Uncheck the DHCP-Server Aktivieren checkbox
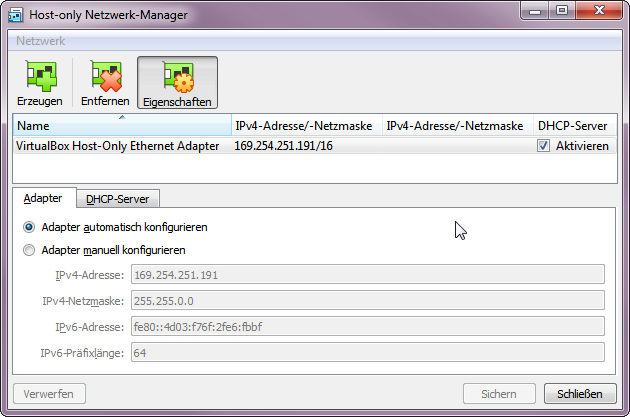Viewport: 630px width, 417px height. click(x=543, y=146)
